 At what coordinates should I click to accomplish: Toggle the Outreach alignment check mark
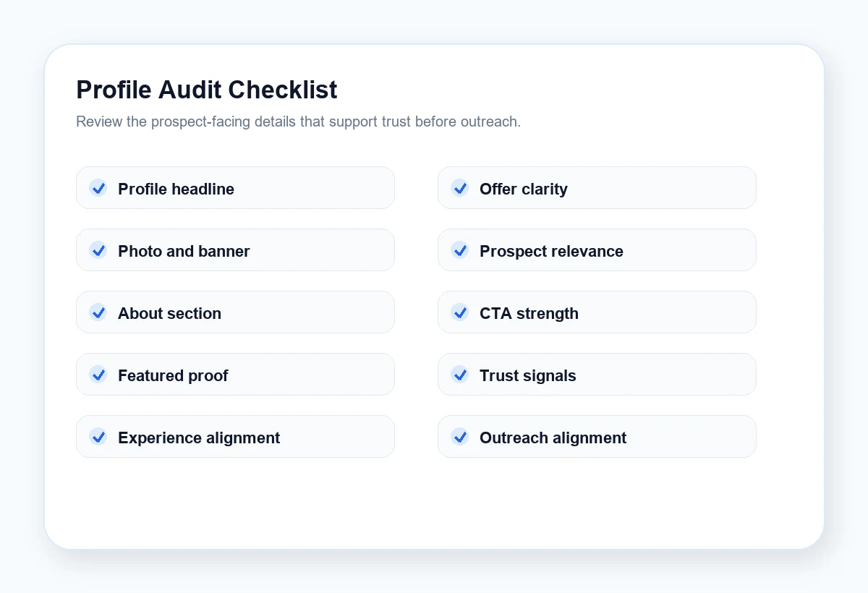(x=460, y=437)
